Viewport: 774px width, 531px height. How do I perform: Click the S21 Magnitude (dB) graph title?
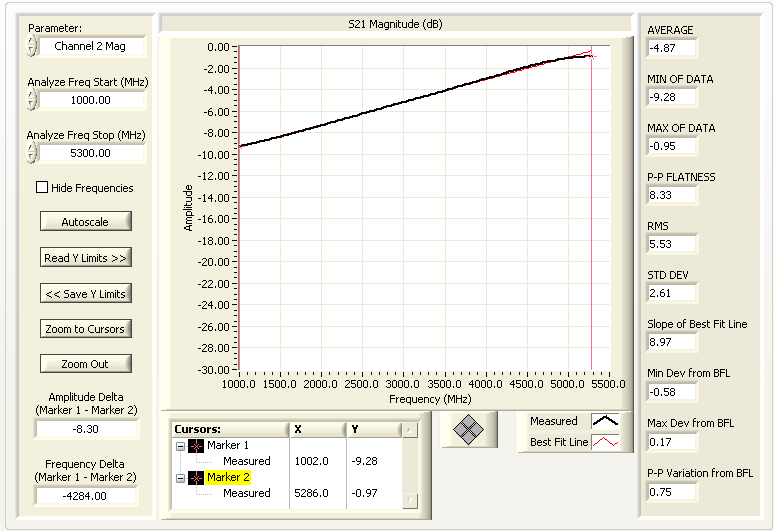click(395, 24)
